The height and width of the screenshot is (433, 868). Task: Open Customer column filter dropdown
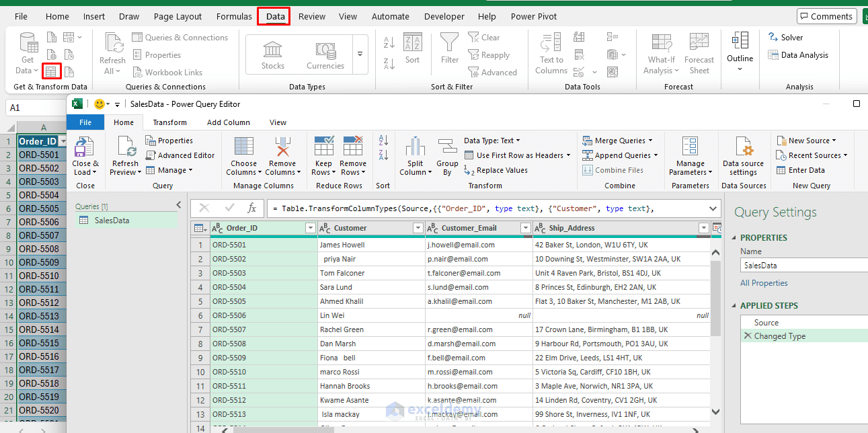(x=418, y=229)
